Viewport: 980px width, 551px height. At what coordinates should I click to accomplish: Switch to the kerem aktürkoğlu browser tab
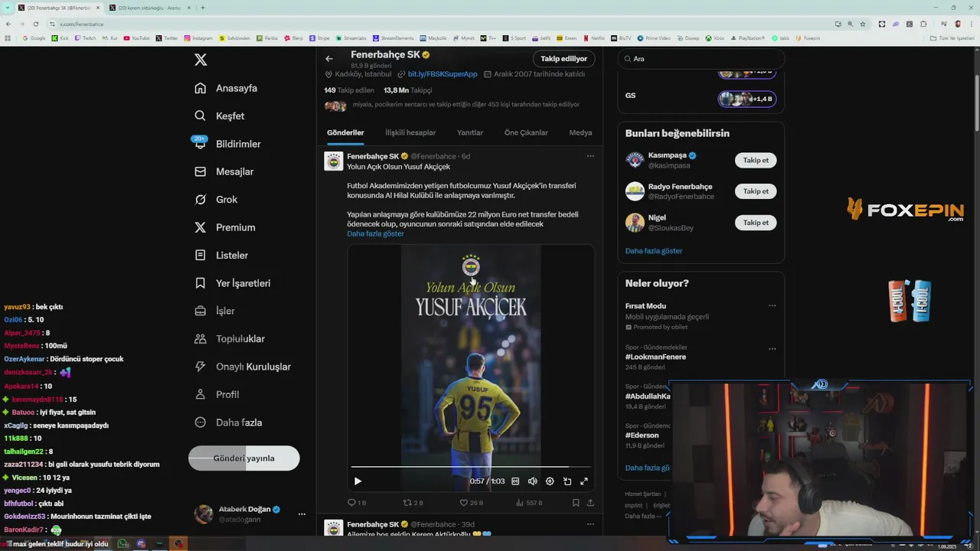[x=149, y=8]
